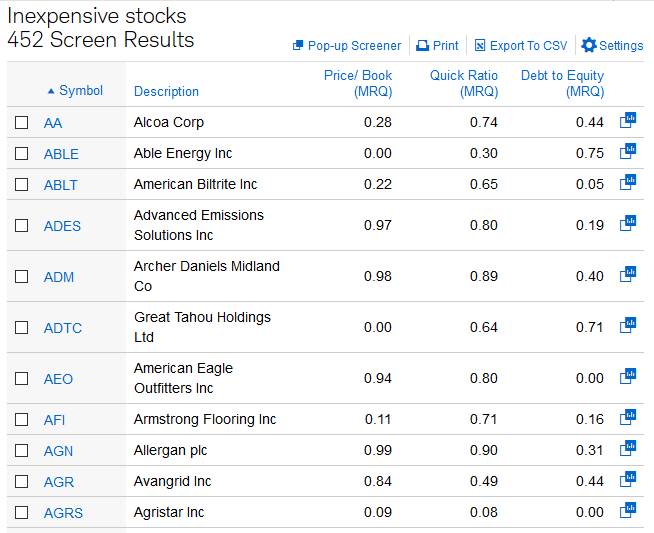Tick the checkbox for ABLE
Image resolution: width=654 pixels, height=533 pixels.
point(22,153)
